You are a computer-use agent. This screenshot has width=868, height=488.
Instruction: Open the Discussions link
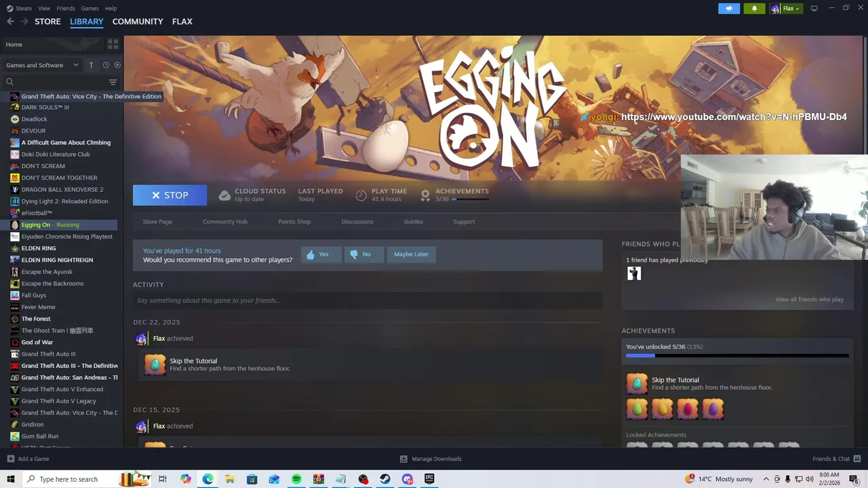point(357,222)
